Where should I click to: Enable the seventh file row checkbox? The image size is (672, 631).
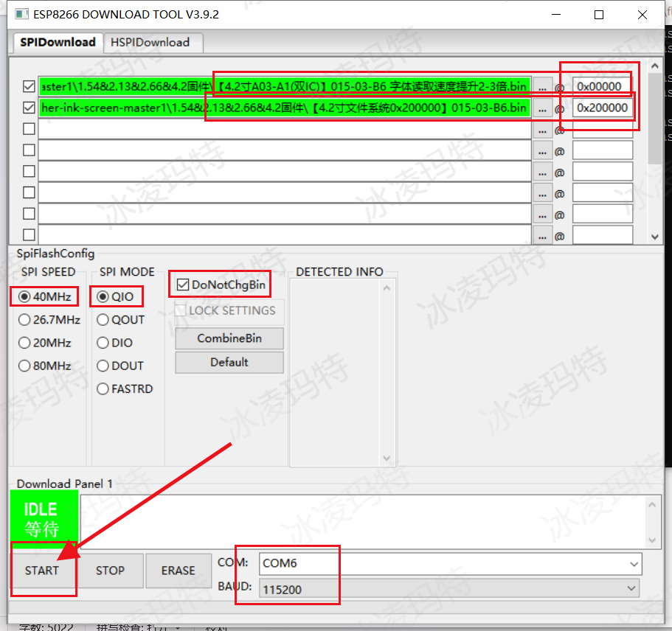29,214
